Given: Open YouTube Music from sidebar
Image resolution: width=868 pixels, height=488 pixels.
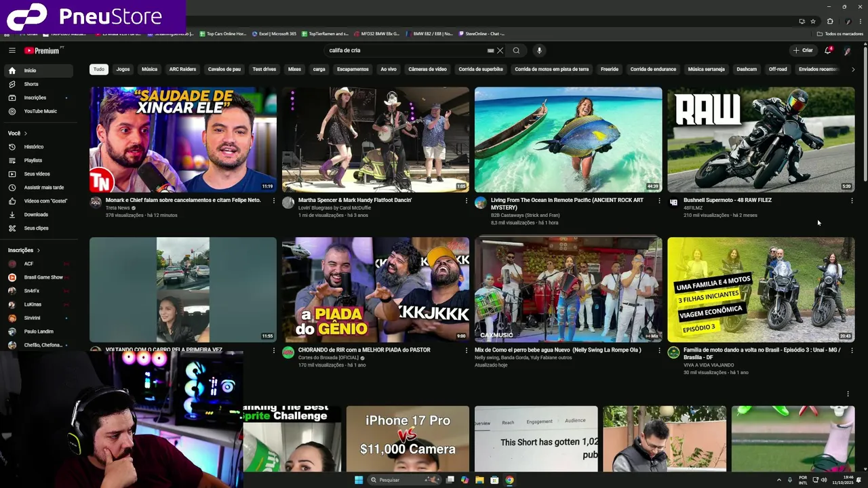Looking at the screenshot, I should click(39, 111).
